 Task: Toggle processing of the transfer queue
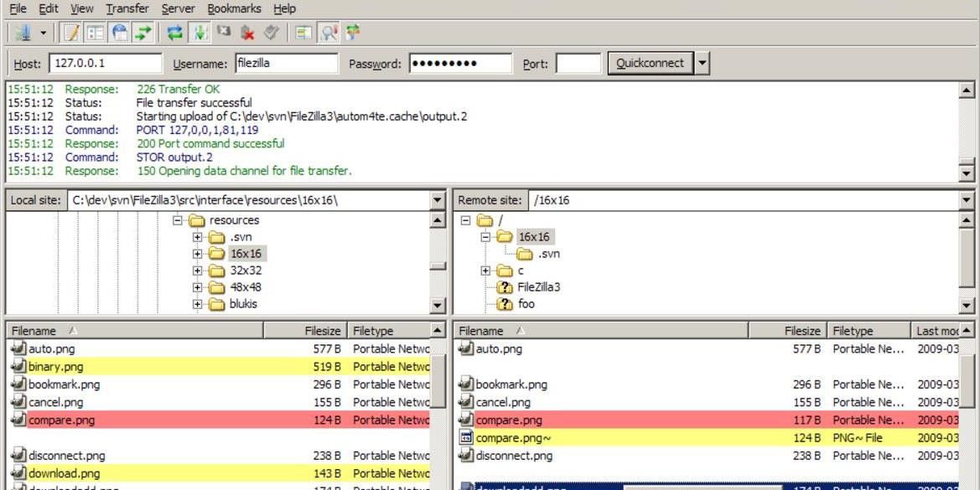(200, 33)
